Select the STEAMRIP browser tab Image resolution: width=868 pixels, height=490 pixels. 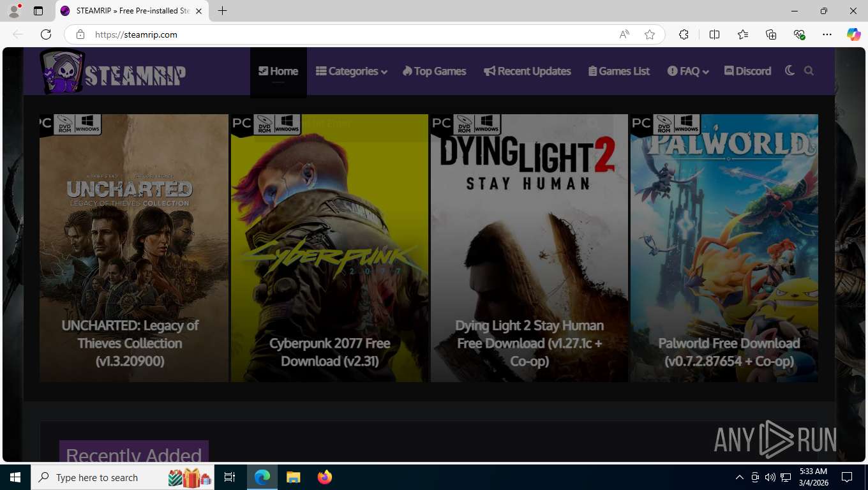pyautogui.click(x=132, y=11)
